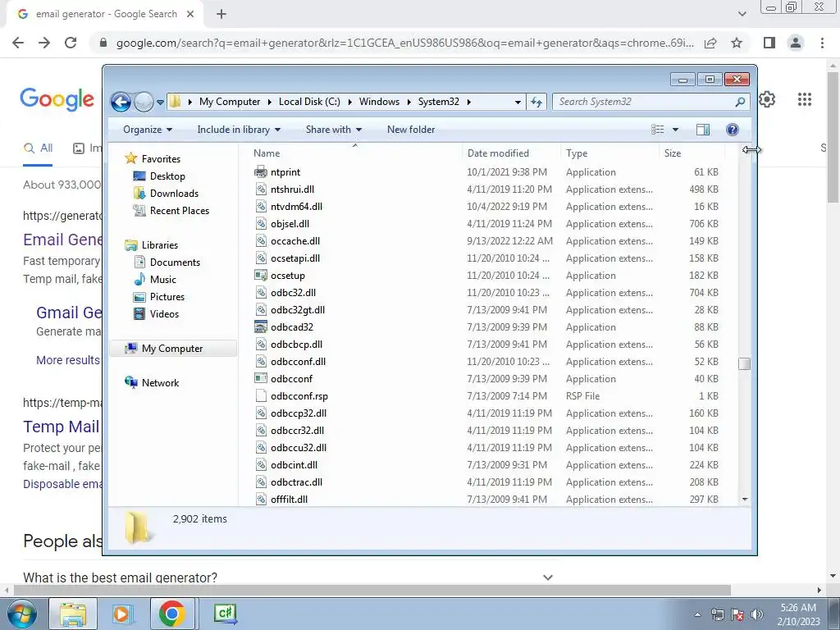Open a new Chrome tab

coord(221,15)
